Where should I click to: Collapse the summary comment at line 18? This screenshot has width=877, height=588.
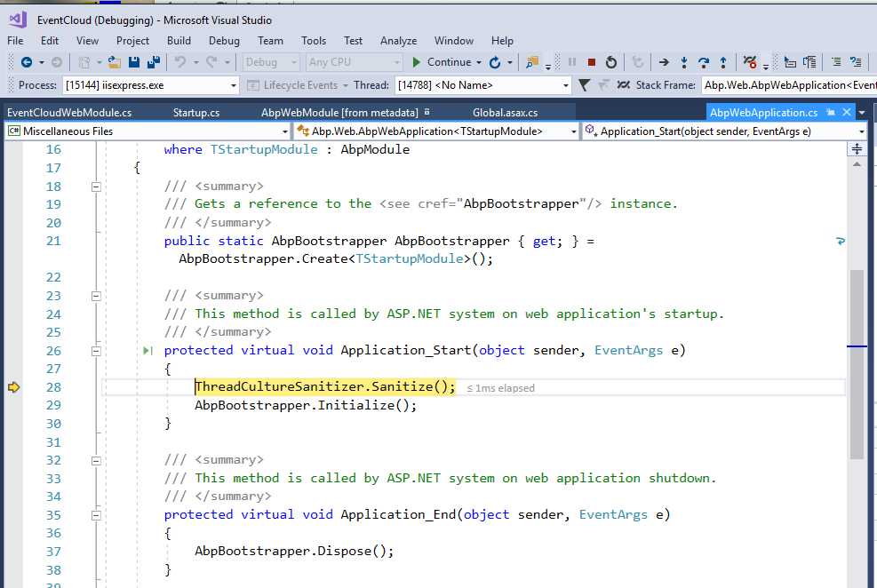96,187
